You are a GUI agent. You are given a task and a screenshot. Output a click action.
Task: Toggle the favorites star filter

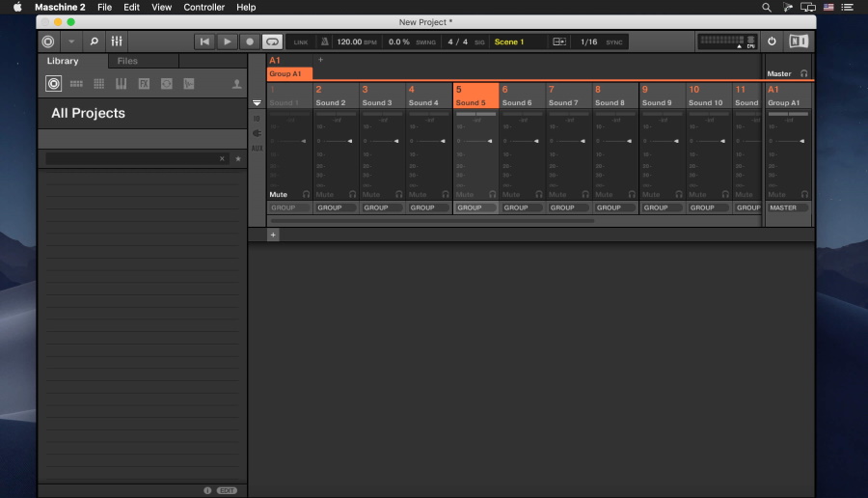[238, 158]
